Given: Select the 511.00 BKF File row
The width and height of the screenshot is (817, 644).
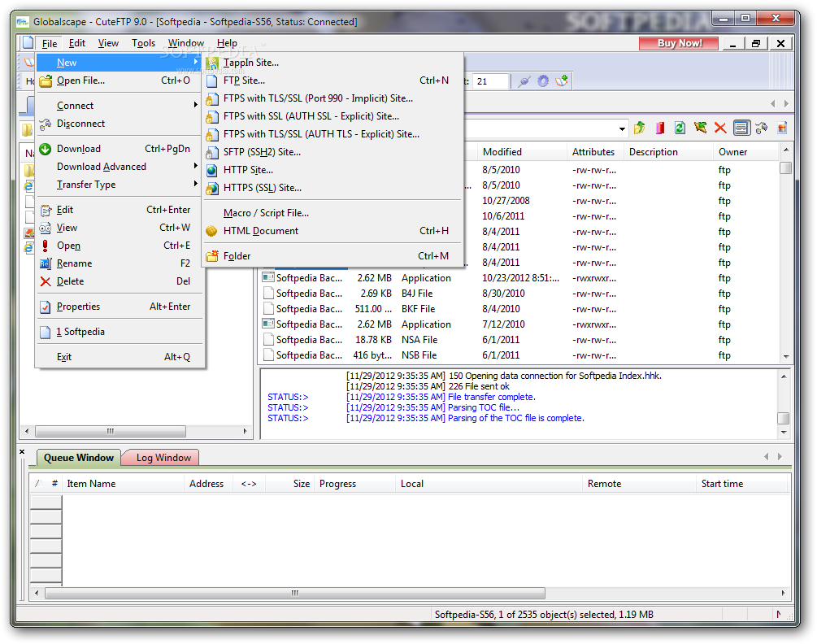Looking at the screenshot, I should pyautogui.click(x=519, y=308).
